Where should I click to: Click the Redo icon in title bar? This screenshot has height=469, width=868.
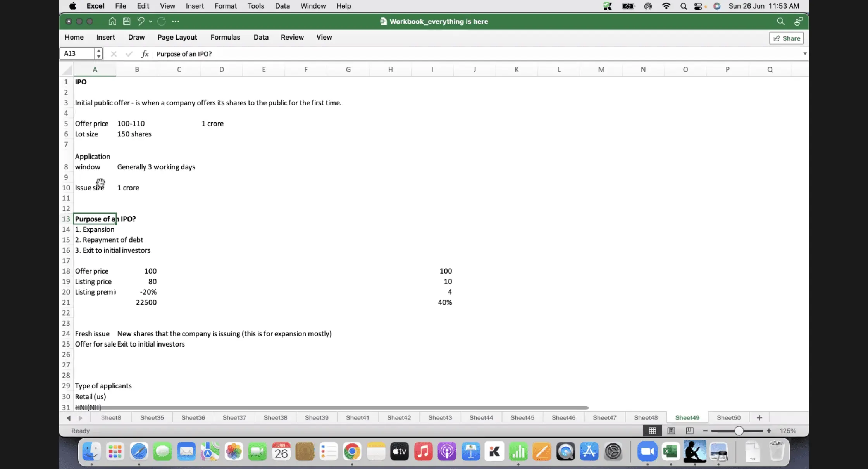click(x=162, y=21)
